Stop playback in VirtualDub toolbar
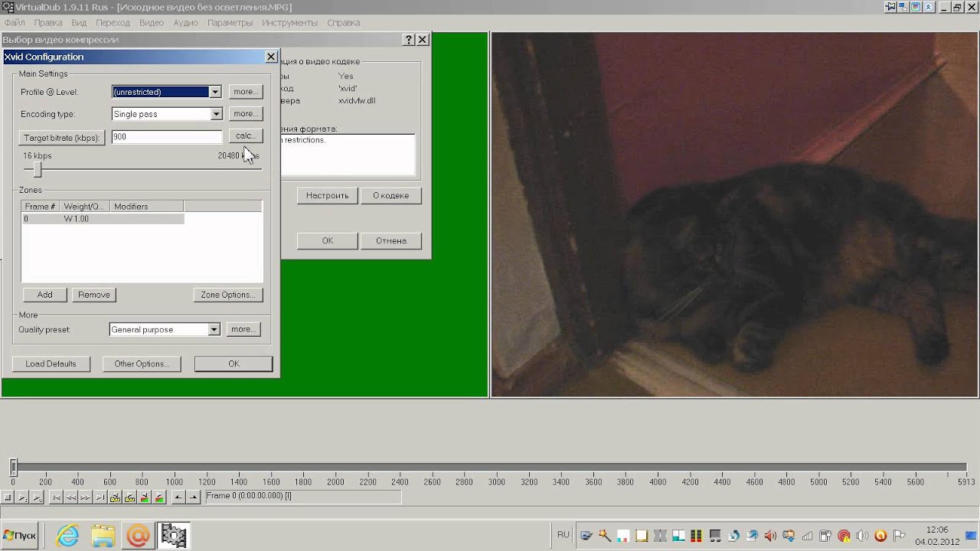The image size is (980, 551). 8,497
